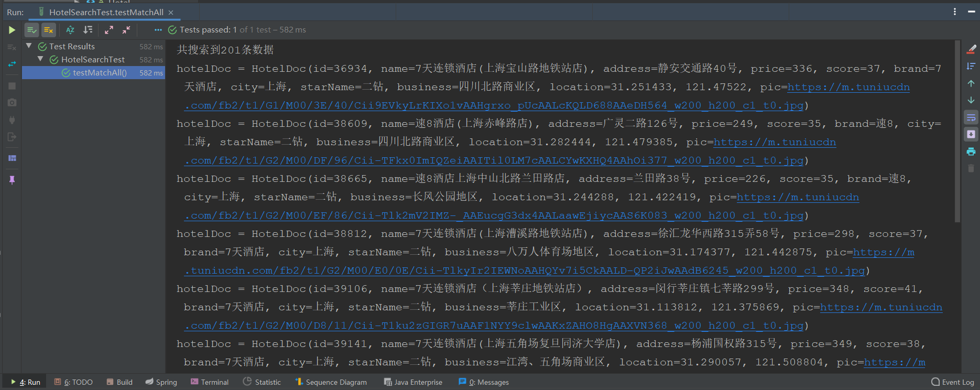The height and width of the screenshot is (390, 980).
Task: Pin the Run tab
Action: [12, 180]
